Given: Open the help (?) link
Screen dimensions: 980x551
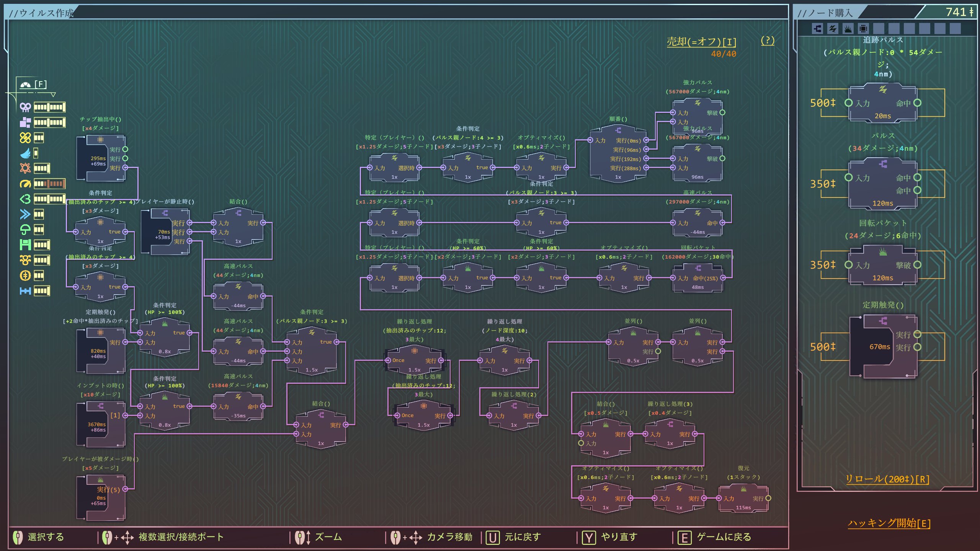Looking at the screenshot, I should [x=767, y=41].
